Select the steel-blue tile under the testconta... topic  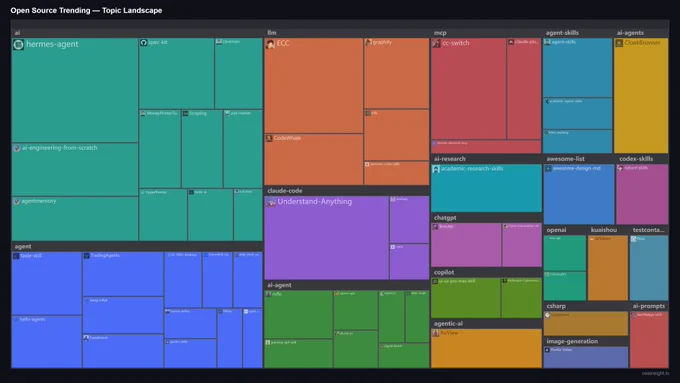click(649, 268)
